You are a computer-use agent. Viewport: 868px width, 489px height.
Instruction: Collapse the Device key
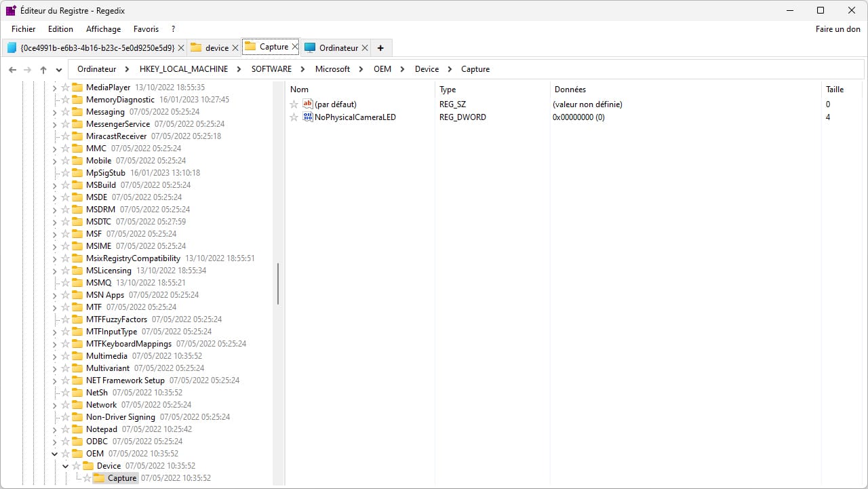(66, 466)
